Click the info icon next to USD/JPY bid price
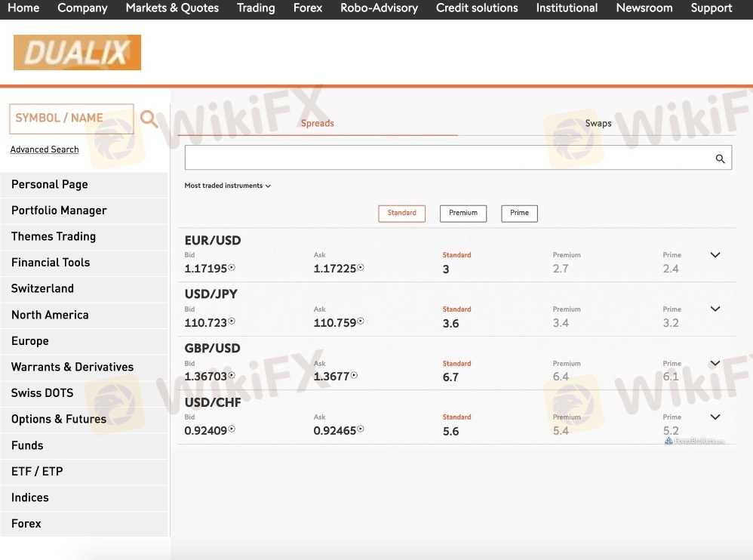 point(232,322)
